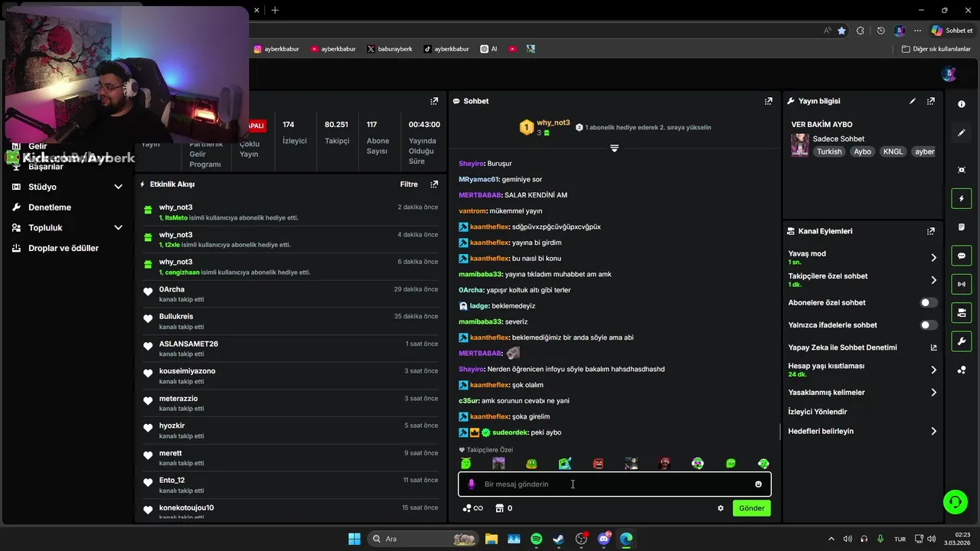Click the document icon in right sidebar

tap(962, 227)
